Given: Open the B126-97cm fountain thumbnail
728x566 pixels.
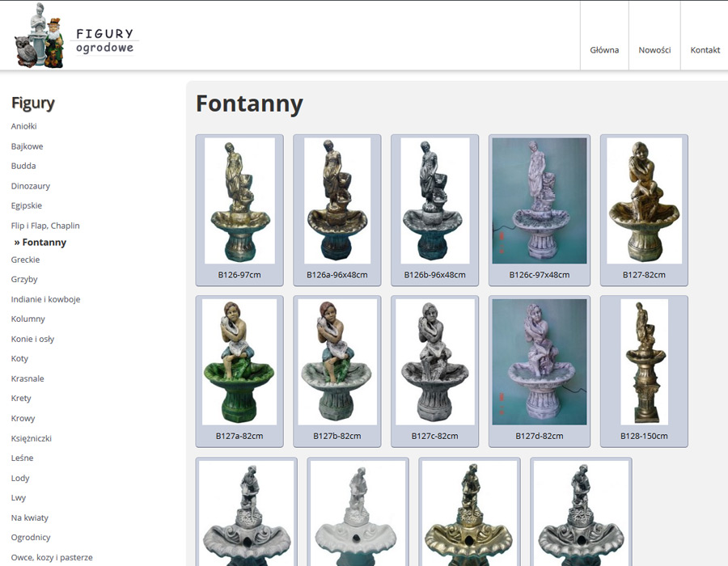Looking at the screenshot, I should [x=239, y=201].
